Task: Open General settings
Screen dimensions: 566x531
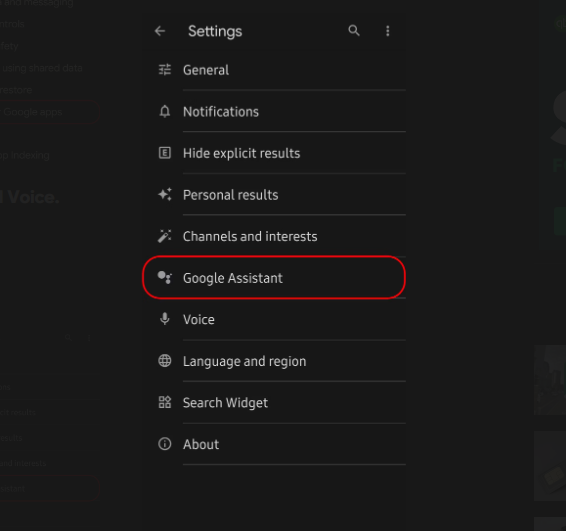Action: pos(274,70)
